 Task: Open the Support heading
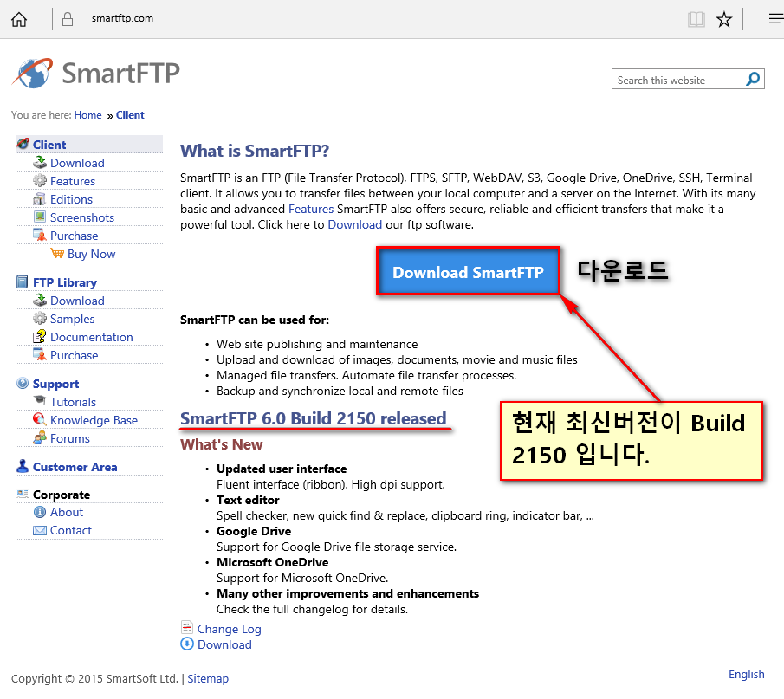55,384
